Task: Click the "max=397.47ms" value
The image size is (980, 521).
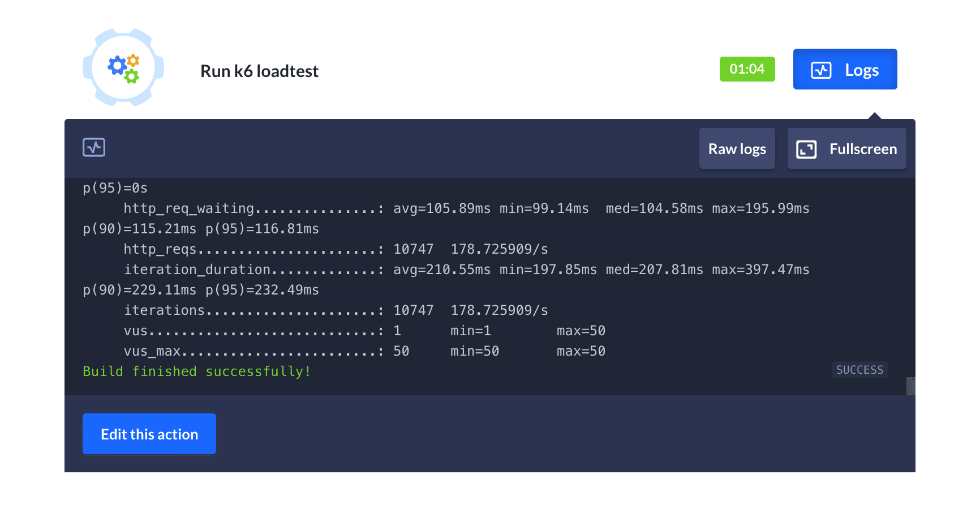Action: (760, 270)
